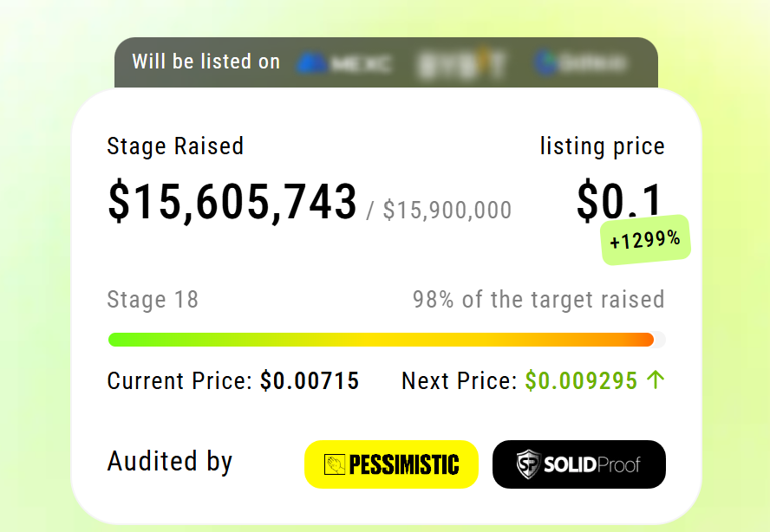Click the $15,900,000 target amount
770x532 pixels.
pos(447,210)
